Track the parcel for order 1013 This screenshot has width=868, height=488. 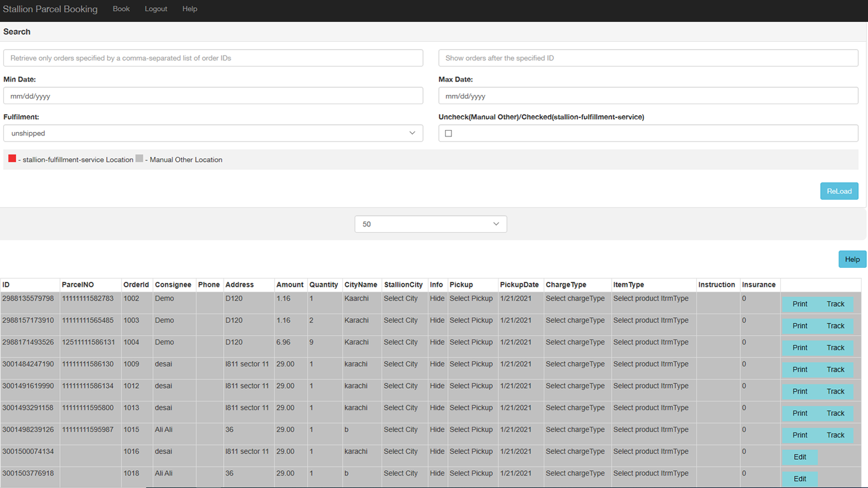[x=835, y=413]
